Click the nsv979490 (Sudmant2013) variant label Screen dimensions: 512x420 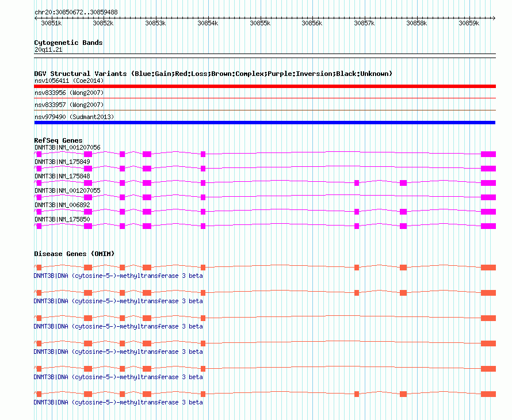pos(74,117)
